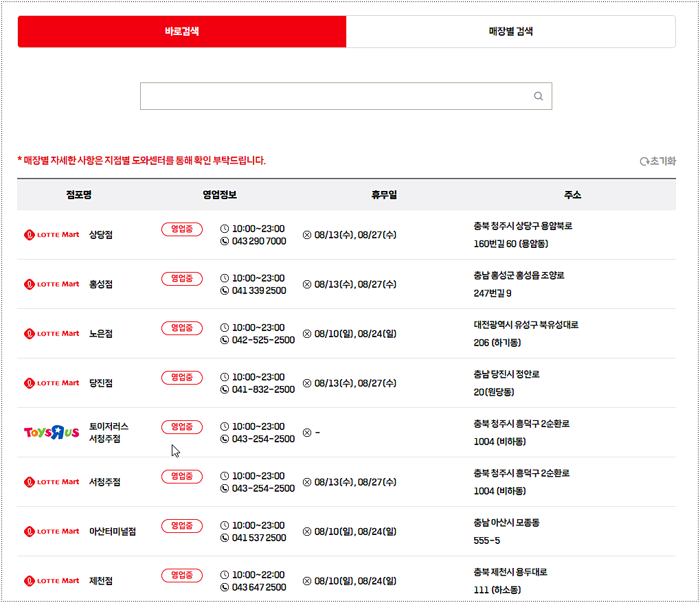
Task: Click the closed-day icon in 토이저러스 서청주점 row
Action: click(x=307, y=433)
